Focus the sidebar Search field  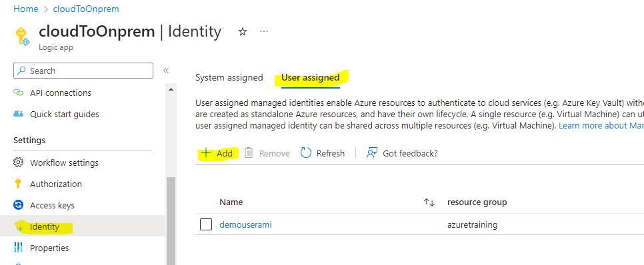click(83, 71)
